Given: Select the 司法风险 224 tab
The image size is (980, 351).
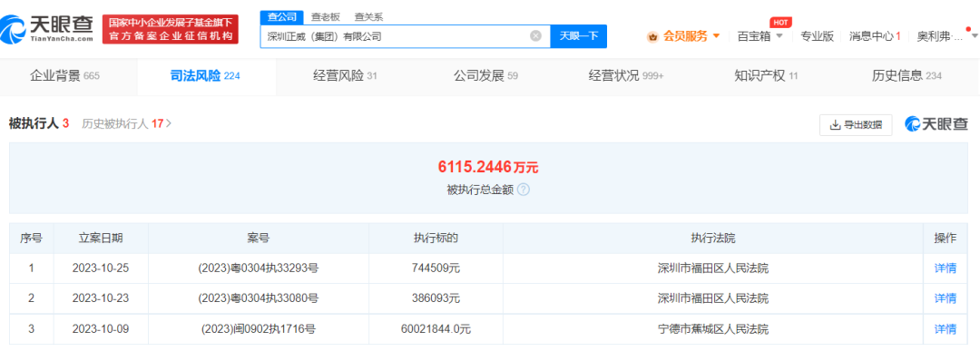Looking at the screenshot, I should (205, 76).
